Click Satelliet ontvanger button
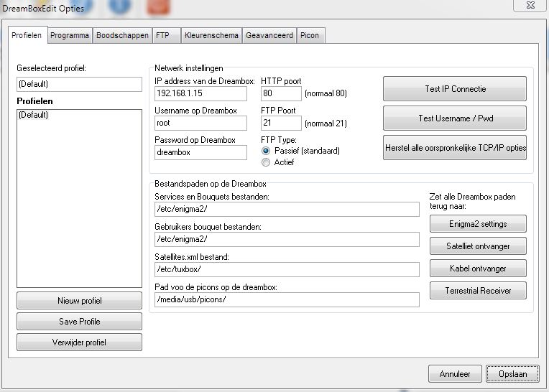Viewport: 549px width, 392px height. [478, 246]
